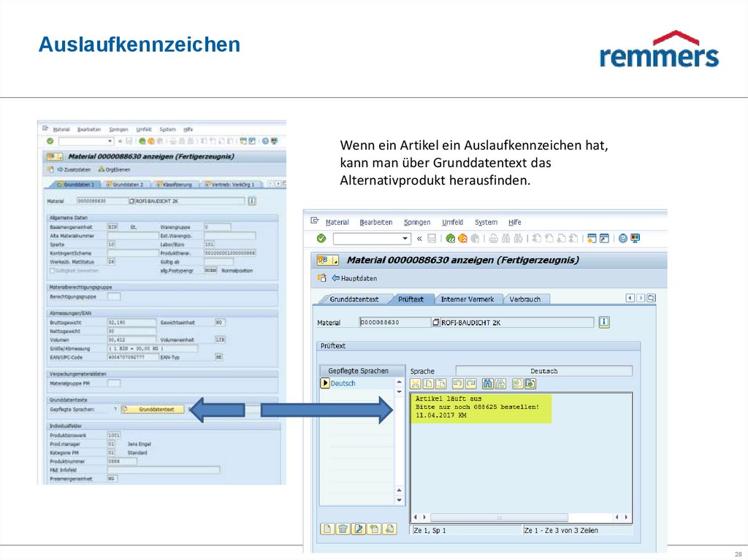Click Redo icon in text editor toolbar
Viewport: 748px width, 560px height.
(x=471, y=383)
